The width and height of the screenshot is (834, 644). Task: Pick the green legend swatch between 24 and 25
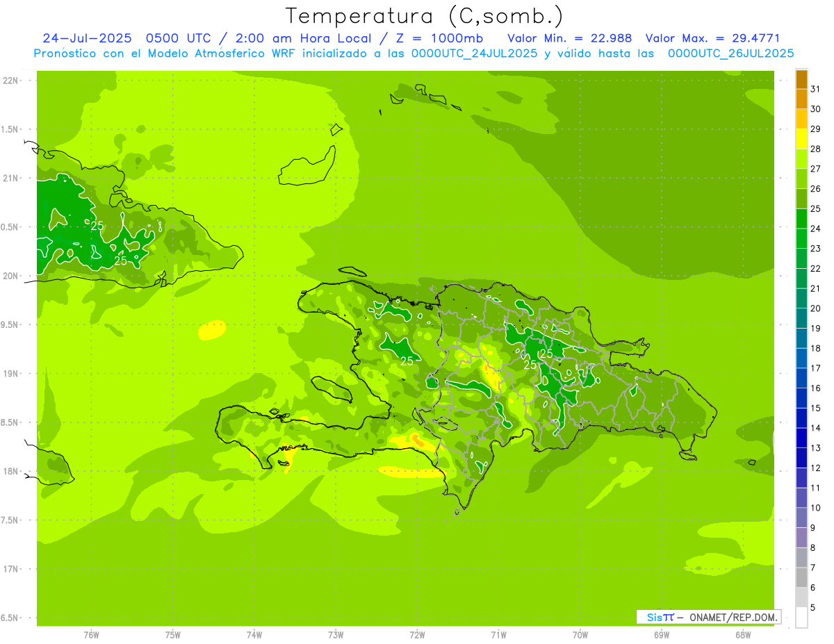[x=801, y=219]
